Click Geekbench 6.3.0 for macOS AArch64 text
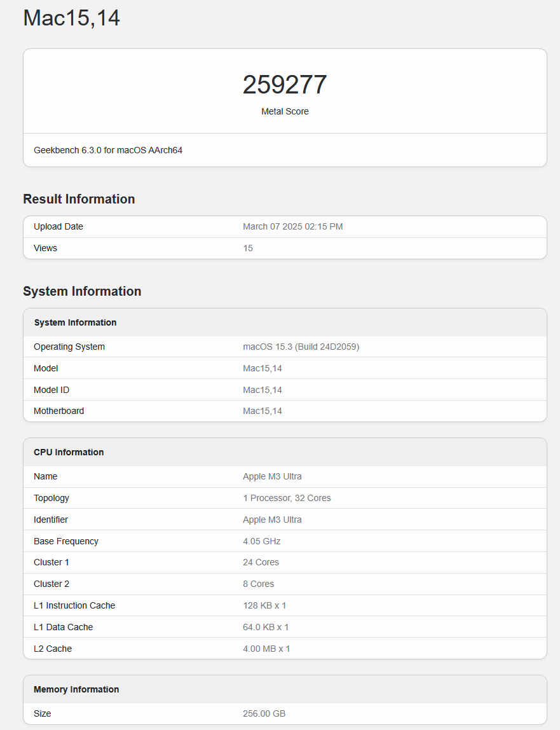The image size is (560, 730). [108, 150]
